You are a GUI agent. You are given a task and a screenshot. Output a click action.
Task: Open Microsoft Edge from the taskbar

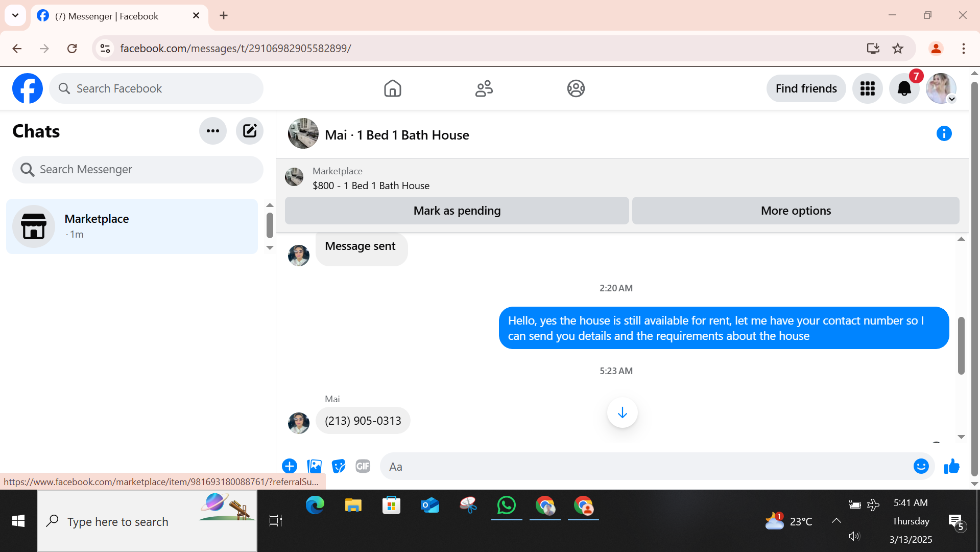coord(315,505)
